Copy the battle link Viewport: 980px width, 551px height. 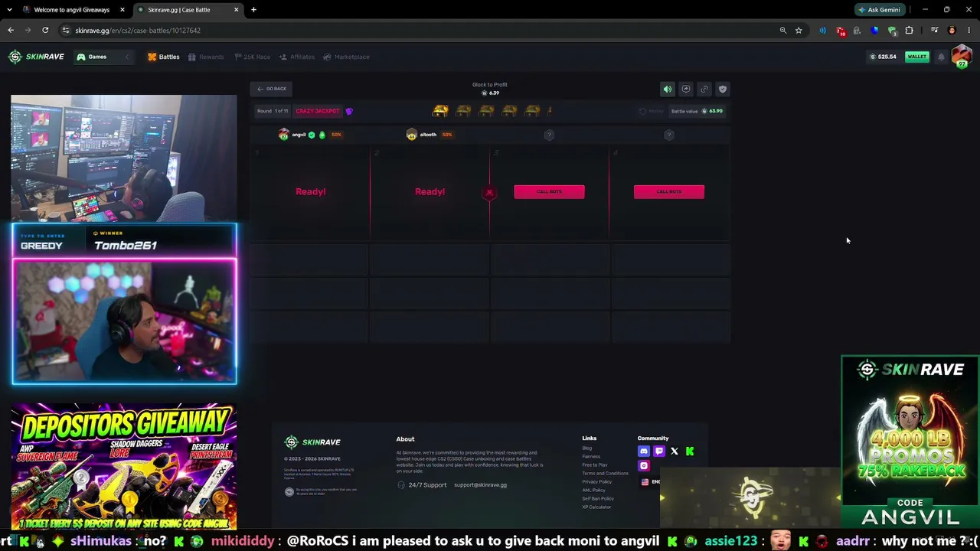pyautogui.click(x=704, y=89)
